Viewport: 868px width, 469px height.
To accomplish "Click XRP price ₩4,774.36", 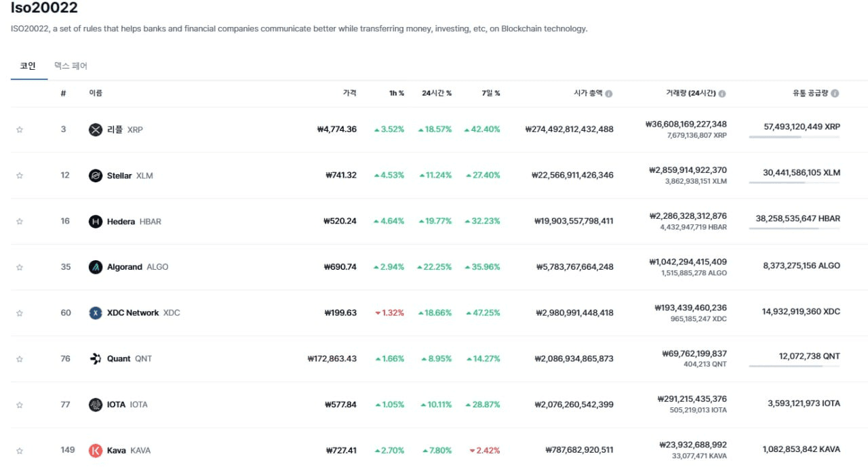I will click(x=336, y=129).
